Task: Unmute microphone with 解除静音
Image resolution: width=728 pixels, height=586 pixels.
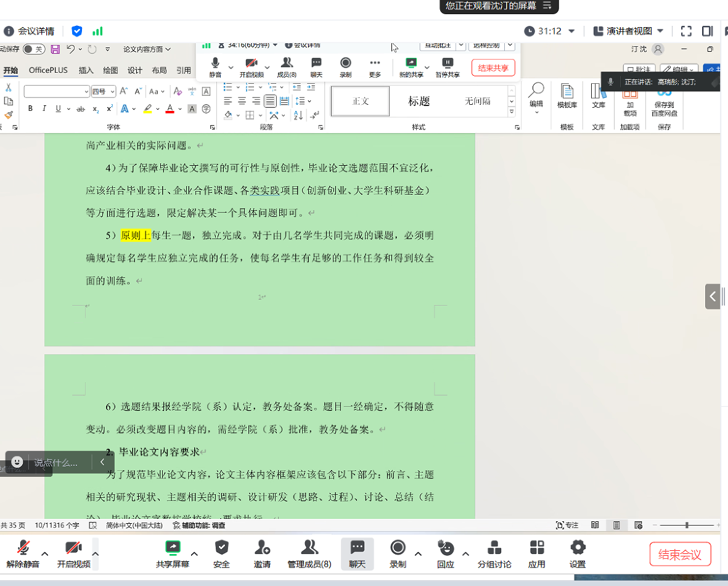Action: 23,548
